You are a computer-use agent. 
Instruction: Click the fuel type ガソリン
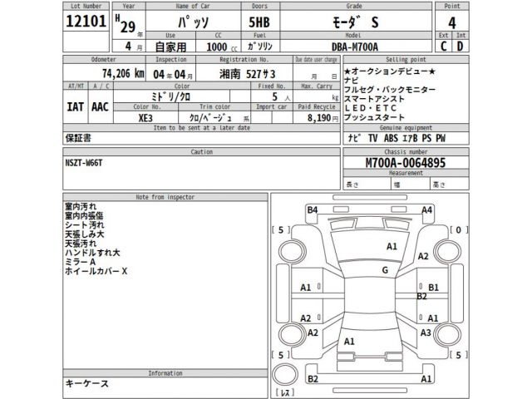260,47
